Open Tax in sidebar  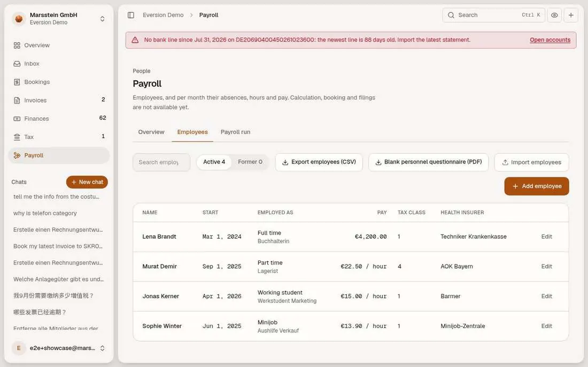59,137
